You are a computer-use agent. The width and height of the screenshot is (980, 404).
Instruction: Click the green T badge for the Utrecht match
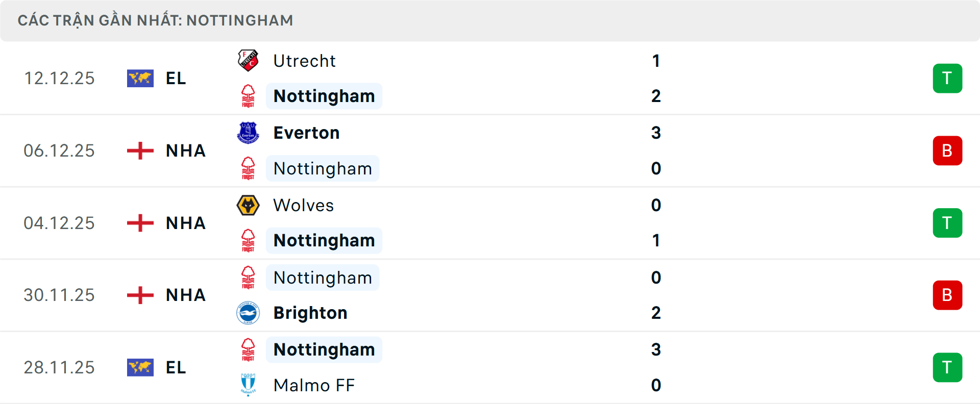tap(947, 78)
